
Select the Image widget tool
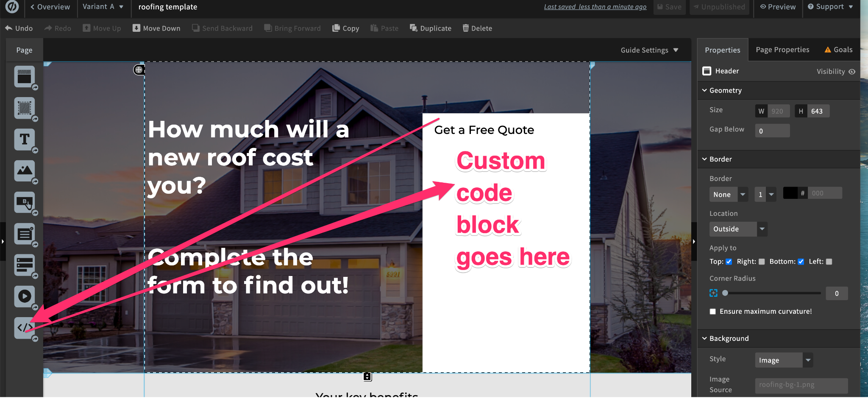pyautogui.click(x=24, y=171)
